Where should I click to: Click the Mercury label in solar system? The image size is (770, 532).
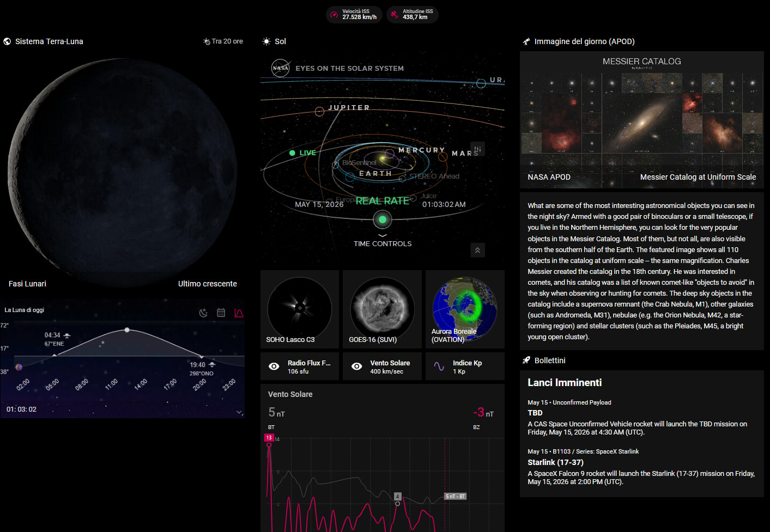click(x=422, y=150)
